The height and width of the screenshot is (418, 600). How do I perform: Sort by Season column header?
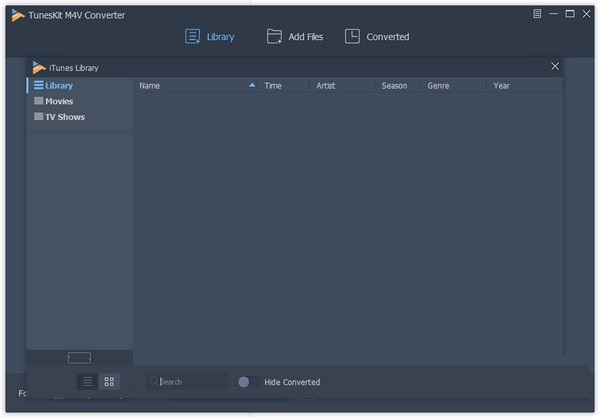[394, 86]
